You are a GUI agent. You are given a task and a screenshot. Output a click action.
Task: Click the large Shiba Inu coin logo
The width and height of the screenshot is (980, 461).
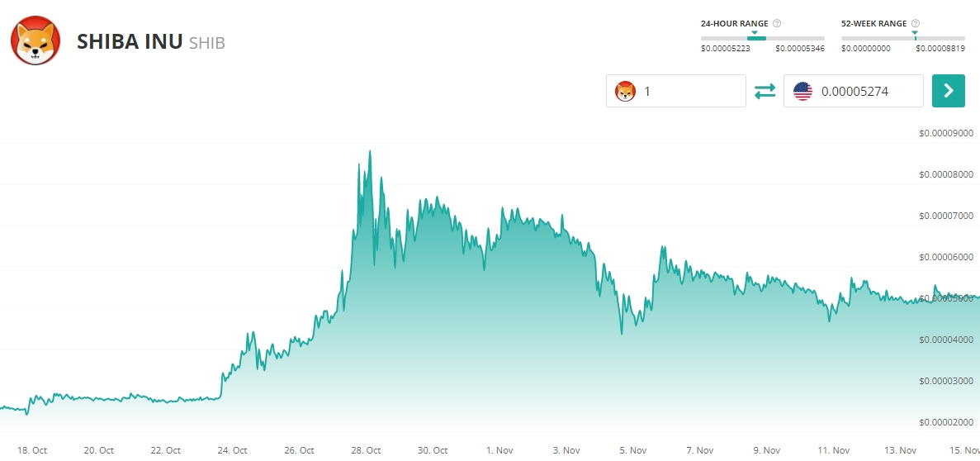[36, 41]
